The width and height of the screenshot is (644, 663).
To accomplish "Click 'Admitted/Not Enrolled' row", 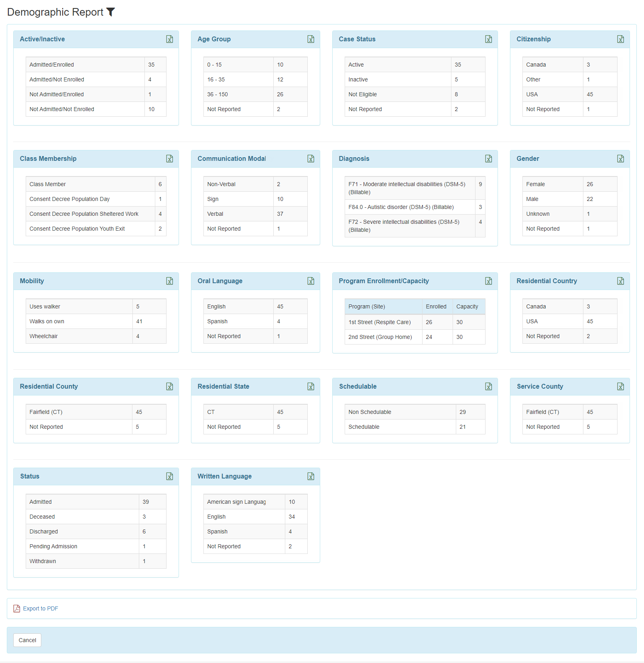I will point(96,79).
